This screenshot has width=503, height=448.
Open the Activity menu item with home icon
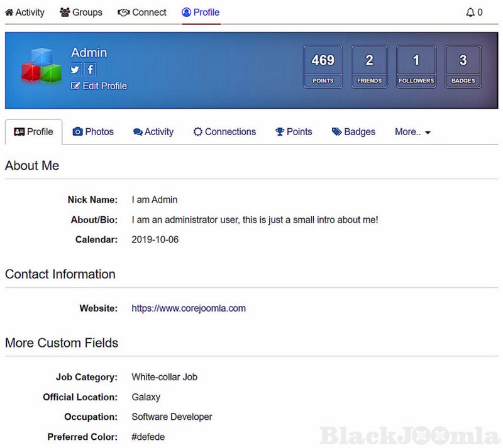(25, 12)
